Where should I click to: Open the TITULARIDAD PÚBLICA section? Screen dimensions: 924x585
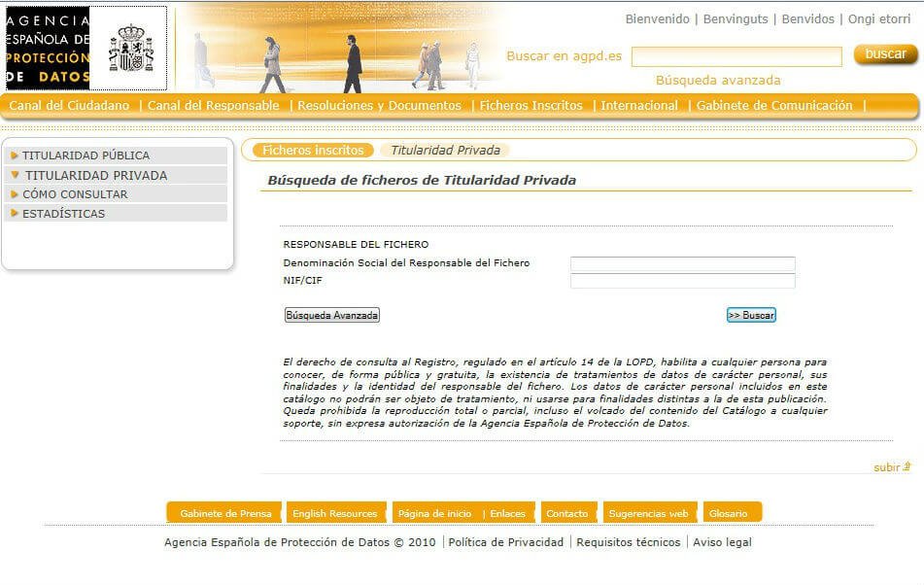86,155
